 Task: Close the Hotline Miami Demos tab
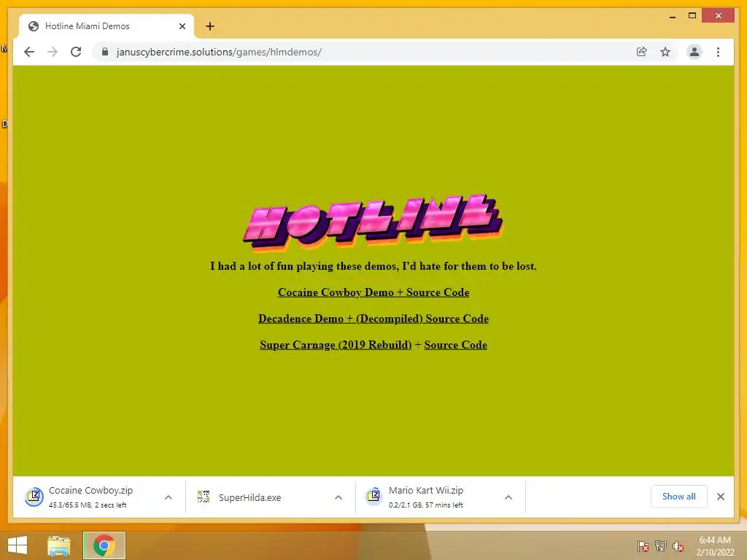[x=182, y=26]
